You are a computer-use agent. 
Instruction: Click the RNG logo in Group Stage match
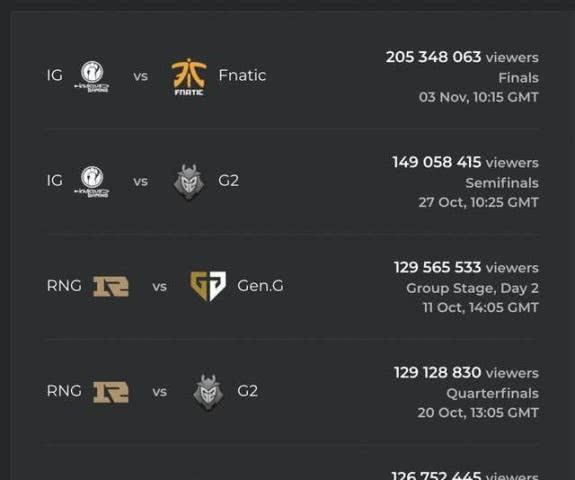(x=111, y=286)
